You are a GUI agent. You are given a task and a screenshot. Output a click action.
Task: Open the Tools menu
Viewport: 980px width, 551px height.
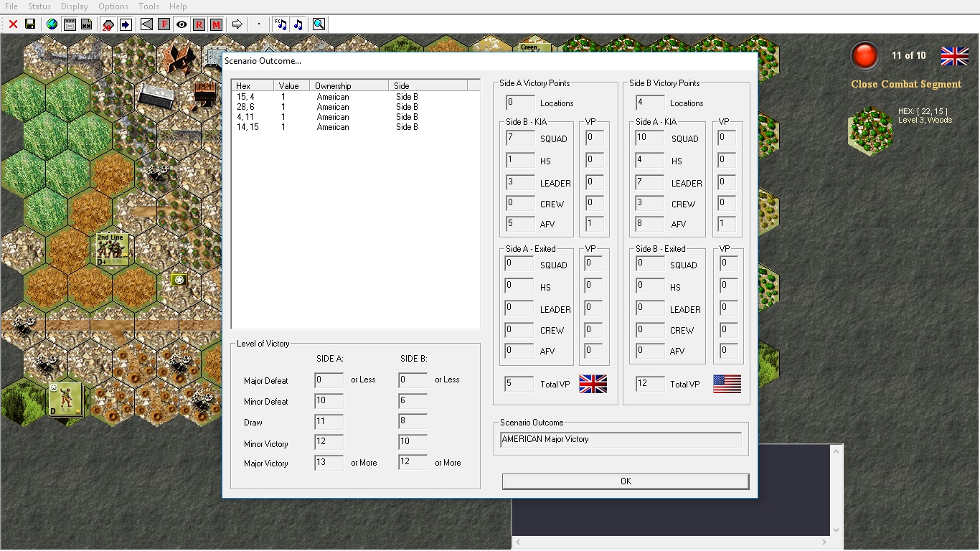click(149, 6)
